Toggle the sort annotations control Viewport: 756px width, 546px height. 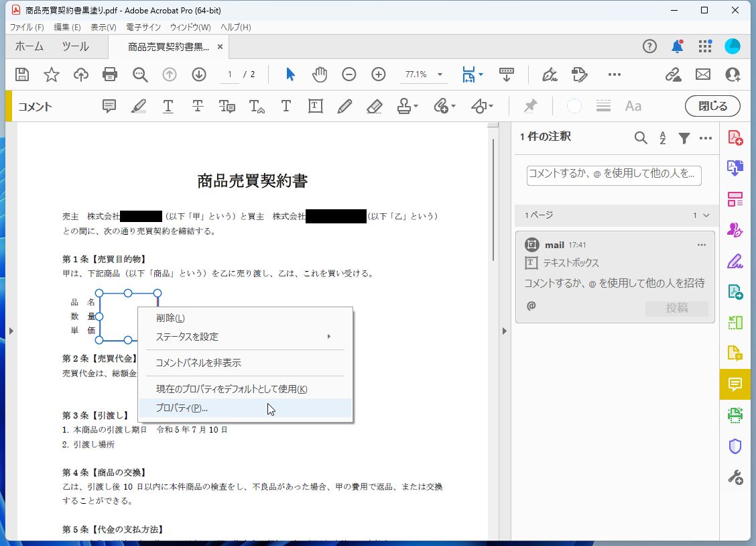[x=662, y=138]
